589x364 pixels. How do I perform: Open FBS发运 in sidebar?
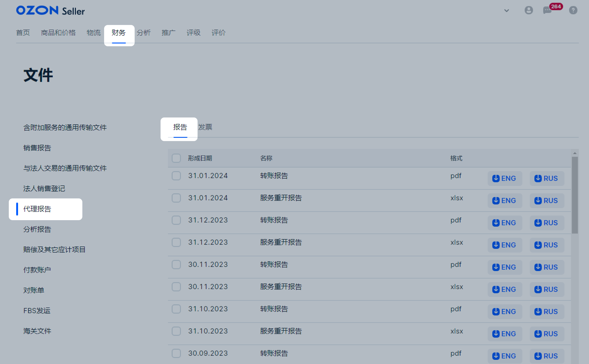[x=37, y=311]
